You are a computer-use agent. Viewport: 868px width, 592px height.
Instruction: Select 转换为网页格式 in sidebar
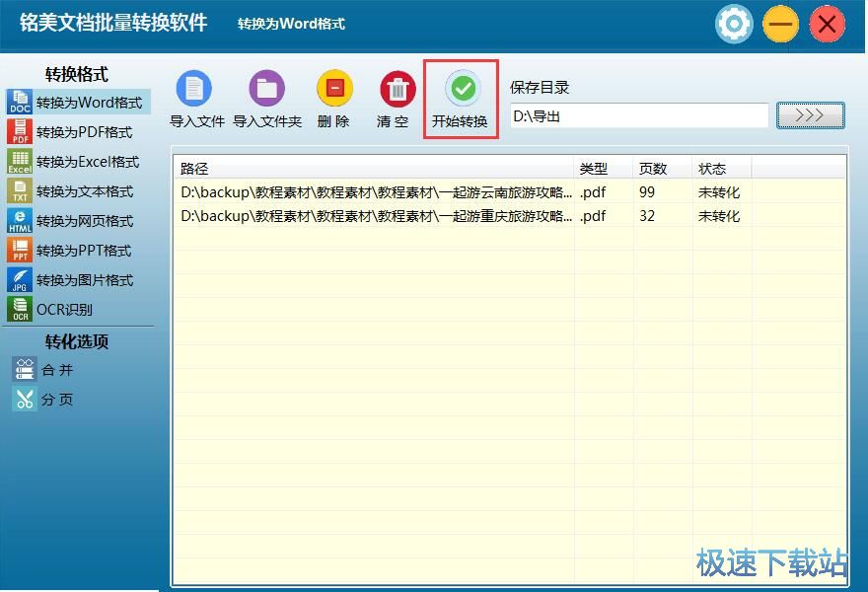[x=18, y=221]
